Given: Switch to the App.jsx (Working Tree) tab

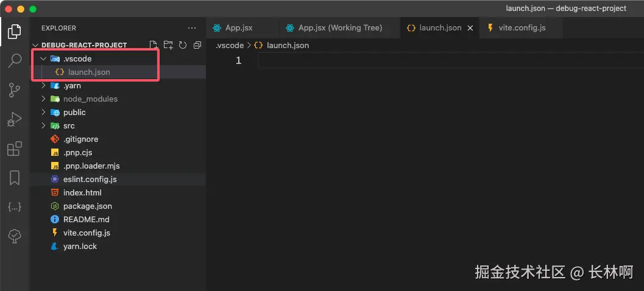Looking at the screenshot, I should [x=340, y=28].
